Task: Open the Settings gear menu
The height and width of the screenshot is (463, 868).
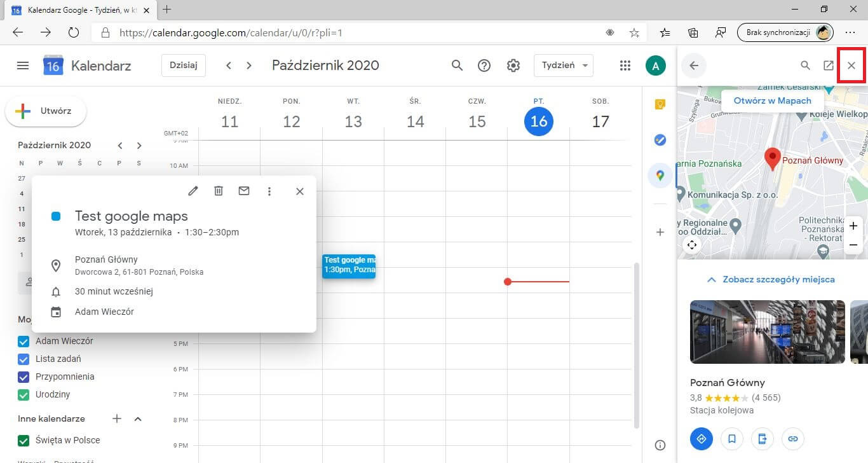Action: click(513, 66)
